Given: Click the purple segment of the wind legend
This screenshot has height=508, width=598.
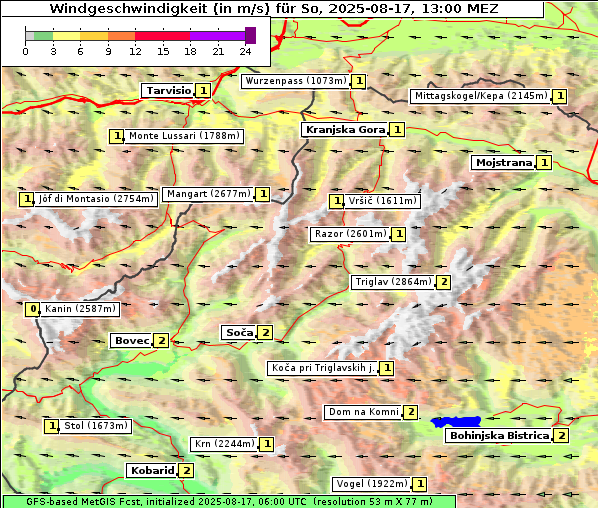Looking at the screenshot, I should 217,36.
